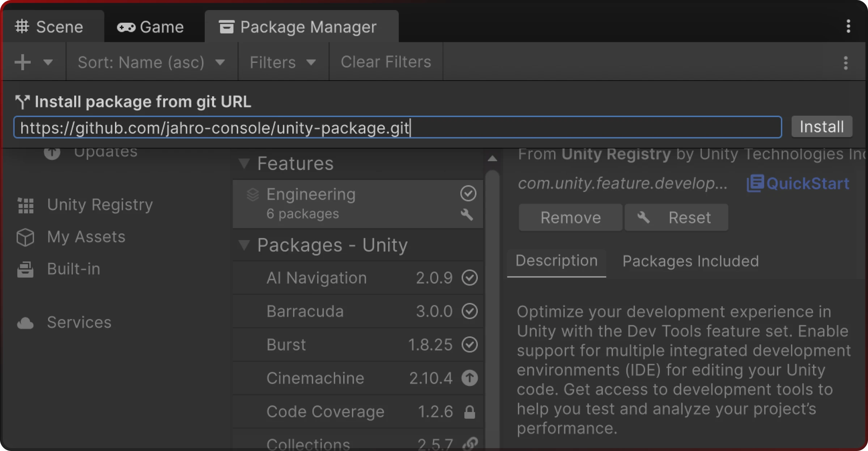The image size is (868, 451).
Task: Click AI Navigation version 2.0.9
Action: pos(434,278)
